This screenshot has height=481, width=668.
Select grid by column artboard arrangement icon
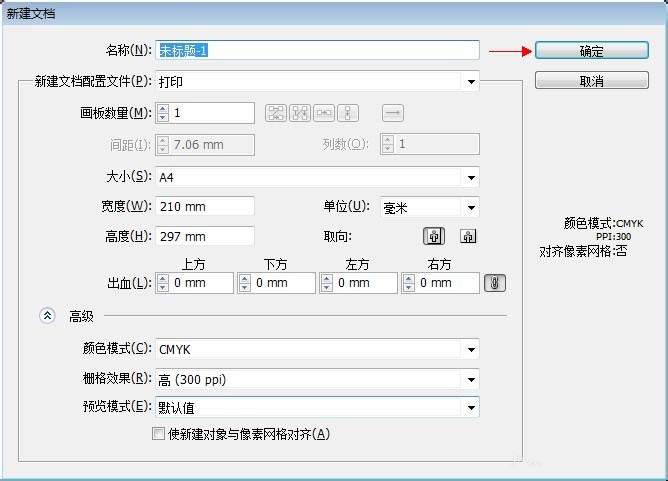[300, 113]
